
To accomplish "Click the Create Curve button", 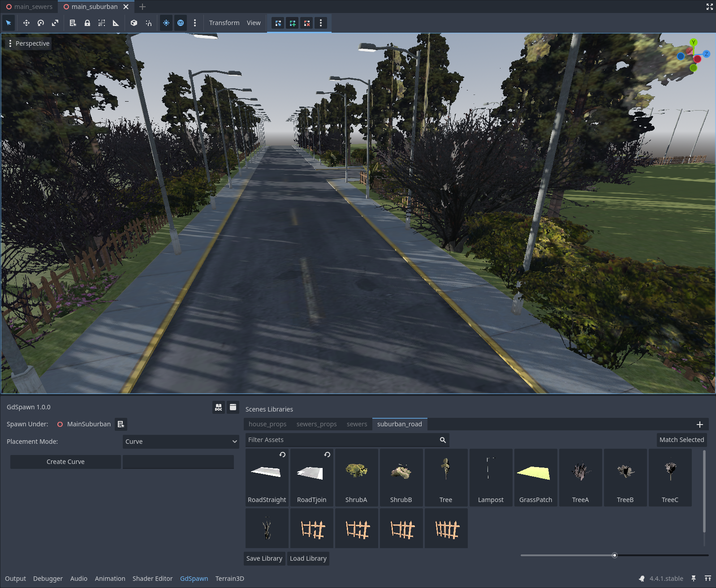I will pos(65,462).
